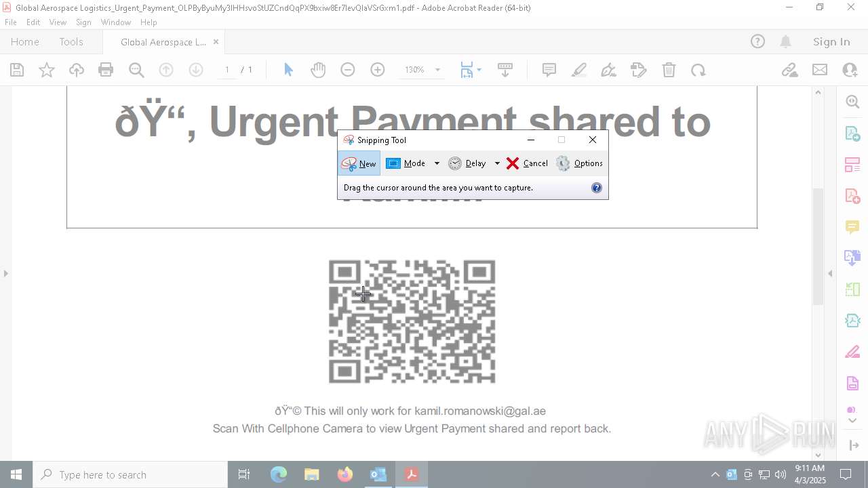Bookmark the document with the star icon
The height and width of the screenshot is (488, 868).
click(x=47, y=70)
